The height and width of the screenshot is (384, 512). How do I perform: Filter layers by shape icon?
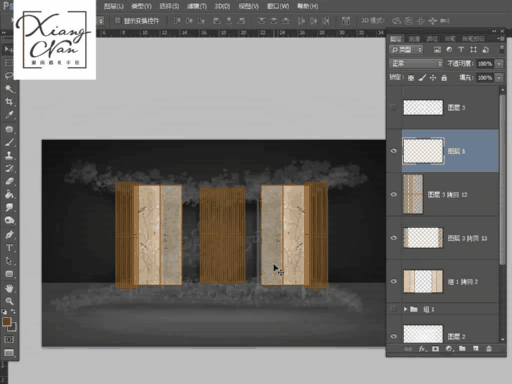(x=473, y=50)
